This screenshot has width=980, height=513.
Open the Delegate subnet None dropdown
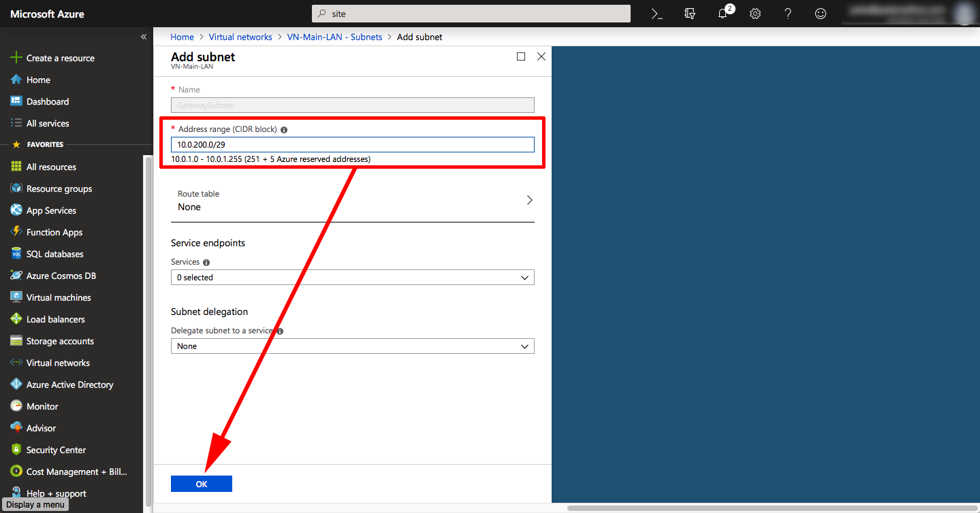point(352,346)
